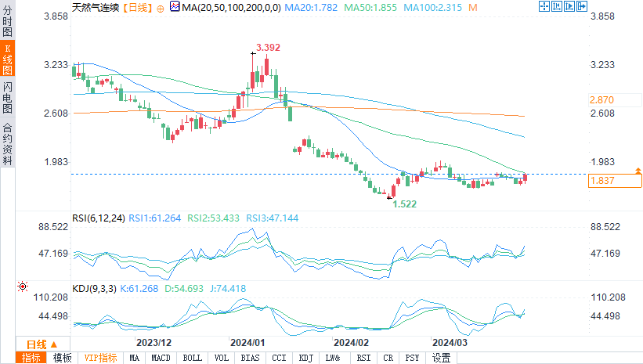The width and height of the screenshot is (643, 364).
Task: Click orange alert marker above price 1.837
Action: 638,171
